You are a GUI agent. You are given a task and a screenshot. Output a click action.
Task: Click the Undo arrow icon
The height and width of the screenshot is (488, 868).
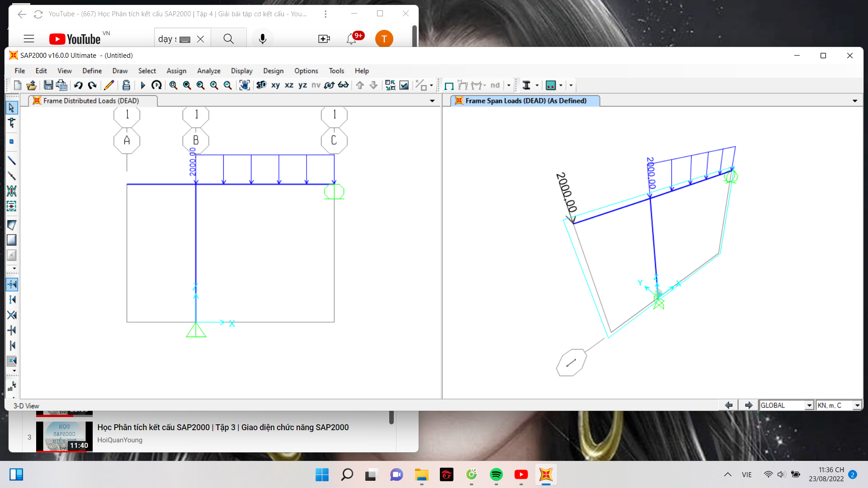tap(78, 85)
